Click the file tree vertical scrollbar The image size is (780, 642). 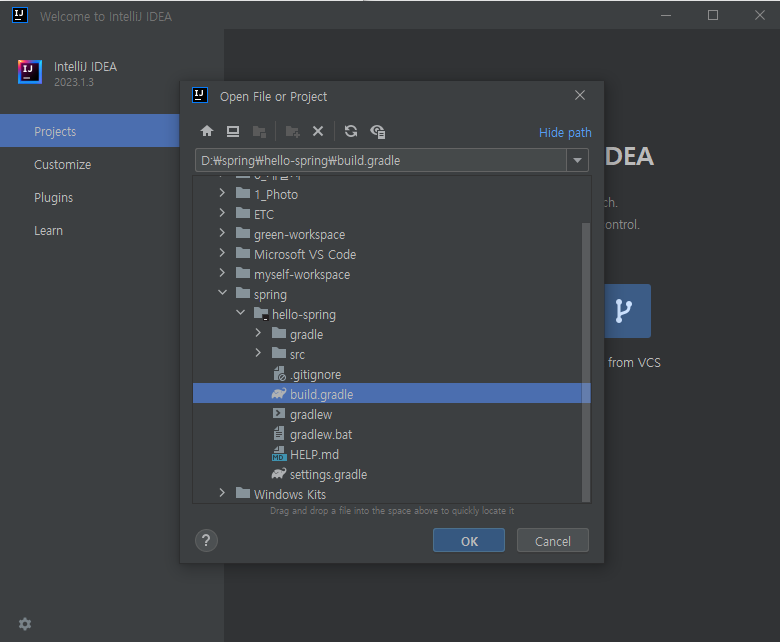(586, 362)
